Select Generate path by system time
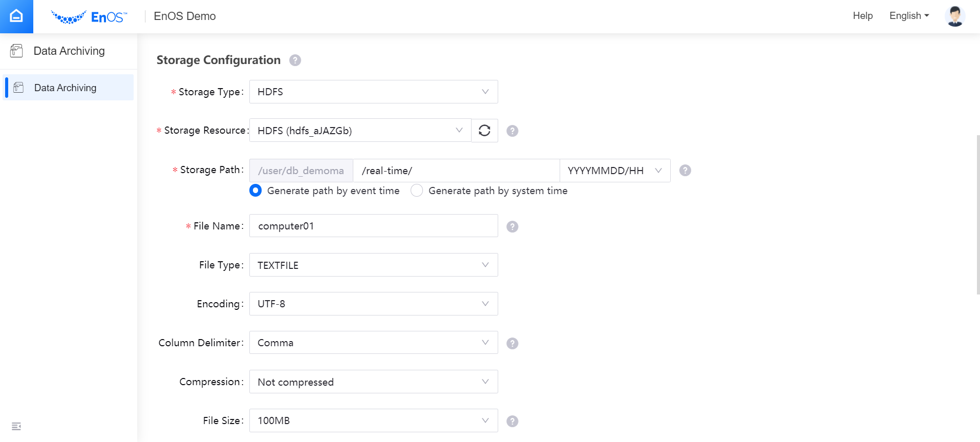980x442 pixels. click(417, 191)
